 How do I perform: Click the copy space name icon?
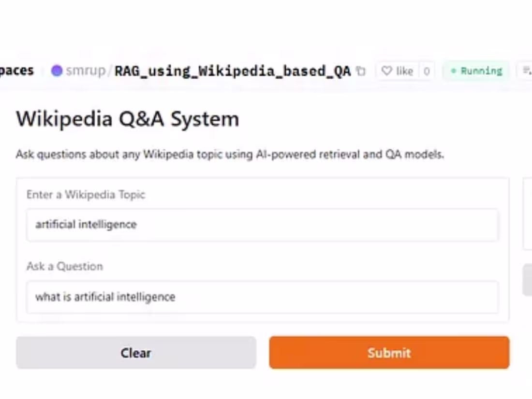361,71
